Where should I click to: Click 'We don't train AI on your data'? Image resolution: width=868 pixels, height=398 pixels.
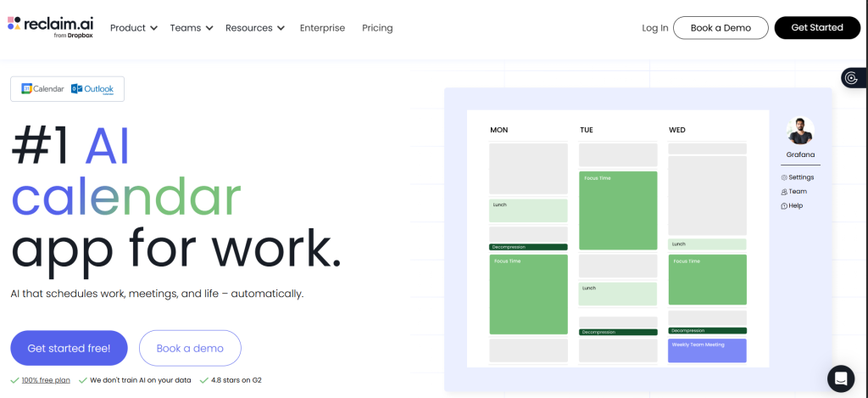click(x=141, y=380)
